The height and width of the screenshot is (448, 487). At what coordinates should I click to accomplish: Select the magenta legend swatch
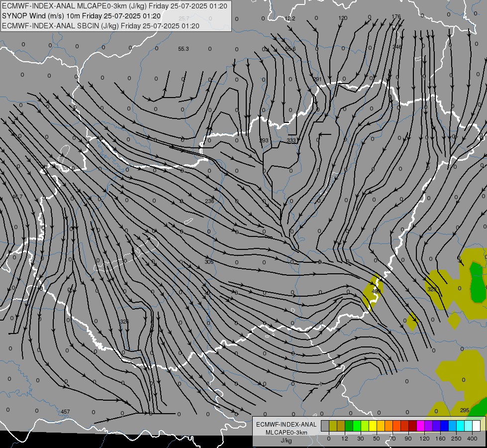pos(420,426)
